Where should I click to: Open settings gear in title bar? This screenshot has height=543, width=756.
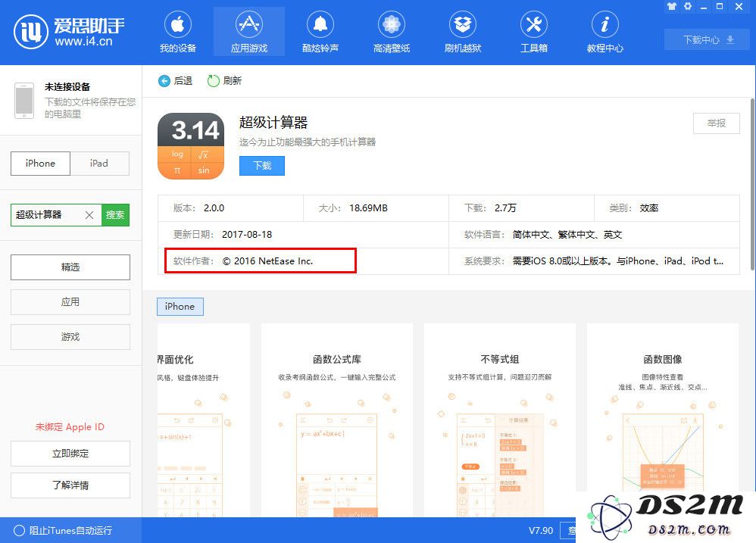[688, 6]
